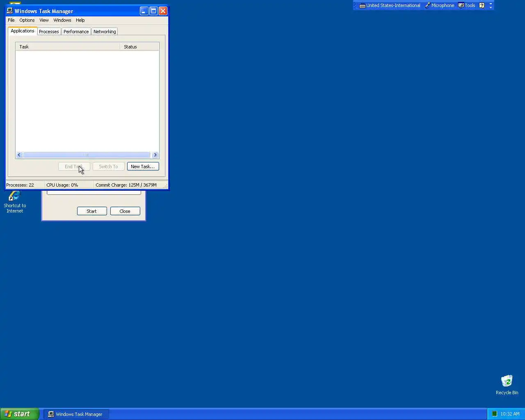Sort by the Status column header

[139, 47]
